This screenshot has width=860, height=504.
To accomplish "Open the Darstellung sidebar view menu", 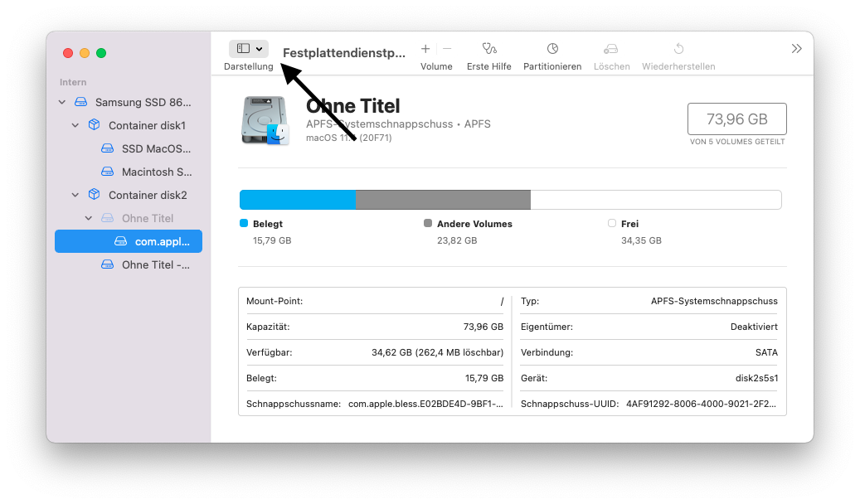I will coord(249,49).
